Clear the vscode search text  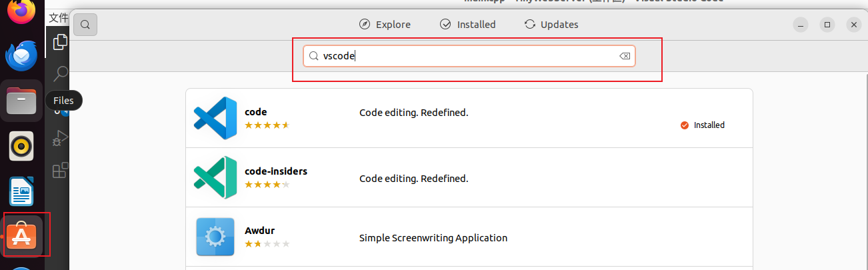(x=625, y=57)
